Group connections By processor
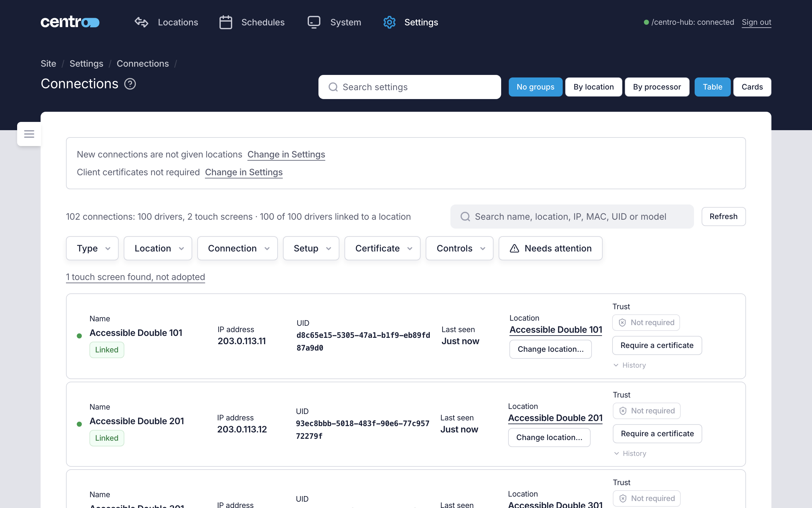The height and width of the screenshot is (508, 812). [657, 87]
